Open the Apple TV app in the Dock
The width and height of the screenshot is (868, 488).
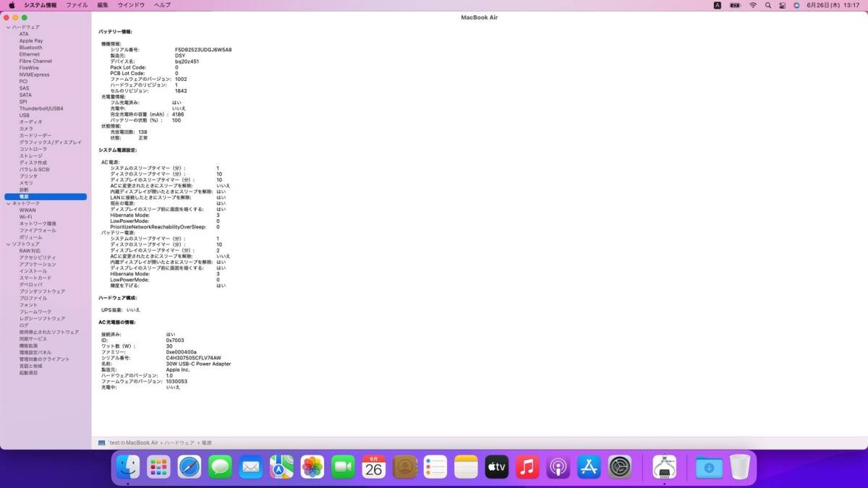(497, 468)
